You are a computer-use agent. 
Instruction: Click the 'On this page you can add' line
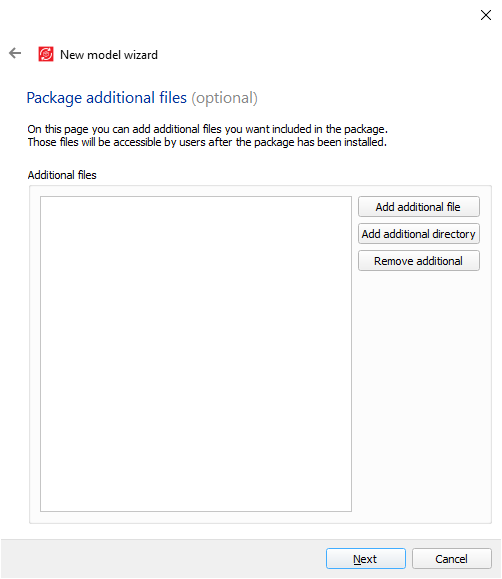click(208, 129)
